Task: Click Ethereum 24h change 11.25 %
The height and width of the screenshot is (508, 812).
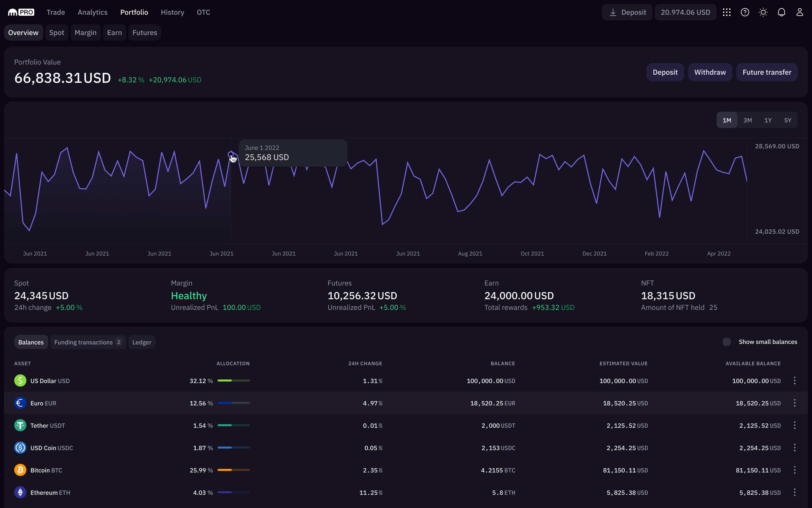Action: point(371,493)
